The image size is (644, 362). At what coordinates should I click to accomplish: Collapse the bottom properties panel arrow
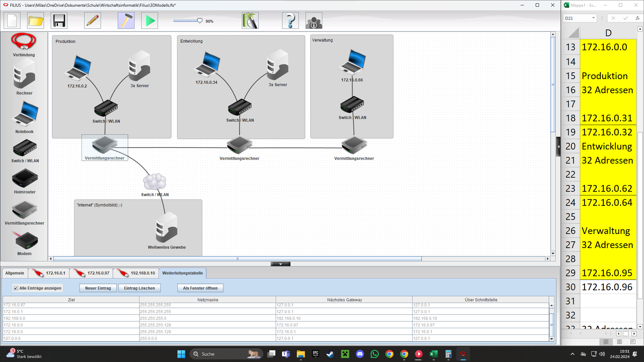280,264
